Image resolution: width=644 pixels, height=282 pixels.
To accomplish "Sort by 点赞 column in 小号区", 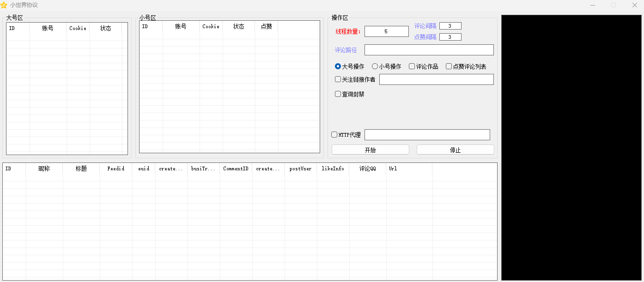I will [x=266, y=27].
